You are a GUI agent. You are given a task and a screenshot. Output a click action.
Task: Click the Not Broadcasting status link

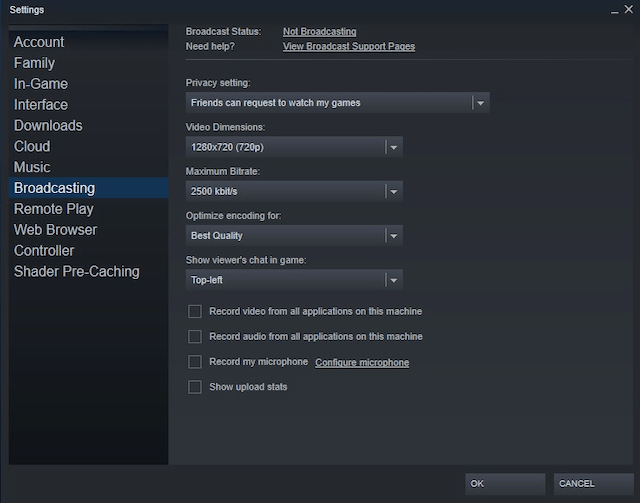point(320,31)
